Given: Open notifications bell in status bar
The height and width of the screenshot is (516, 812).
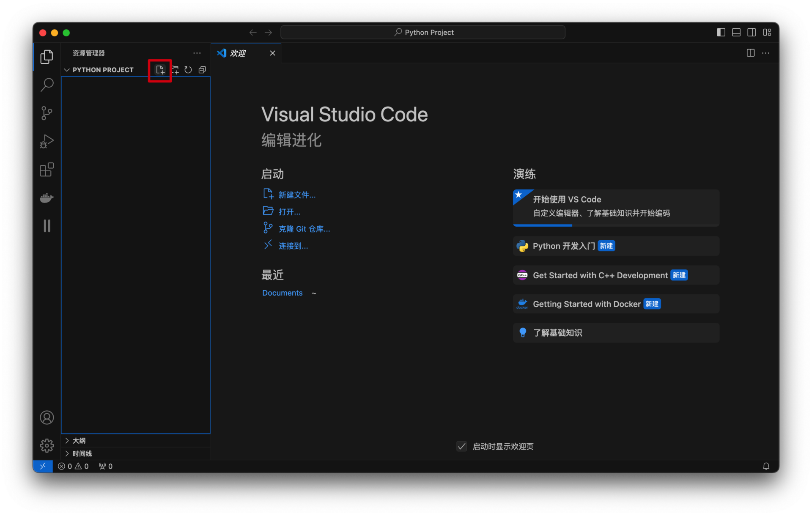Looking at the screenshot, I should point(766,466).
